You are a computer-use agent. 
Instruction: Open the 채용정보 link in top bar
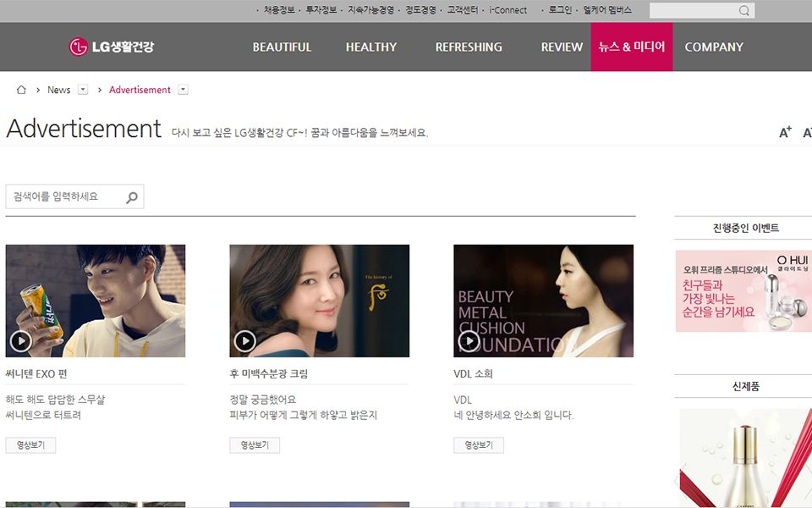click(278, 11)
